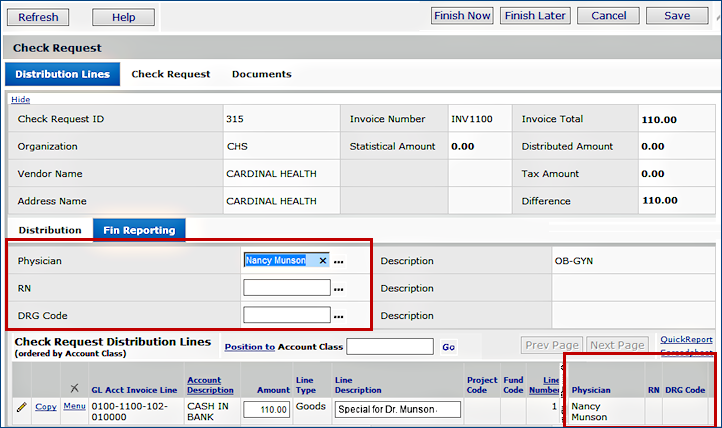Open the RN lookup ellipsis
Screen dimensions: 722x428
pyautogui.click(x=339, y=289)
